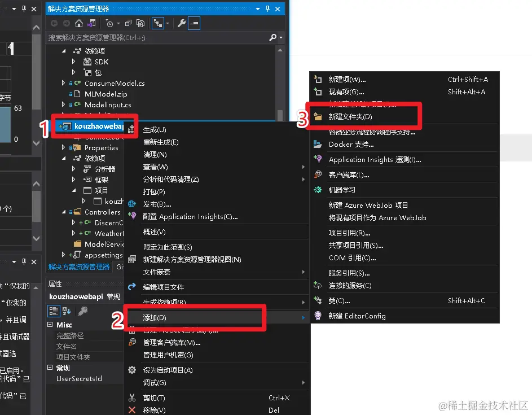The width and height of the screenshot is (532, 415).
Task: Open Solution Explorer window position dropdown
Action: point(258,9)
